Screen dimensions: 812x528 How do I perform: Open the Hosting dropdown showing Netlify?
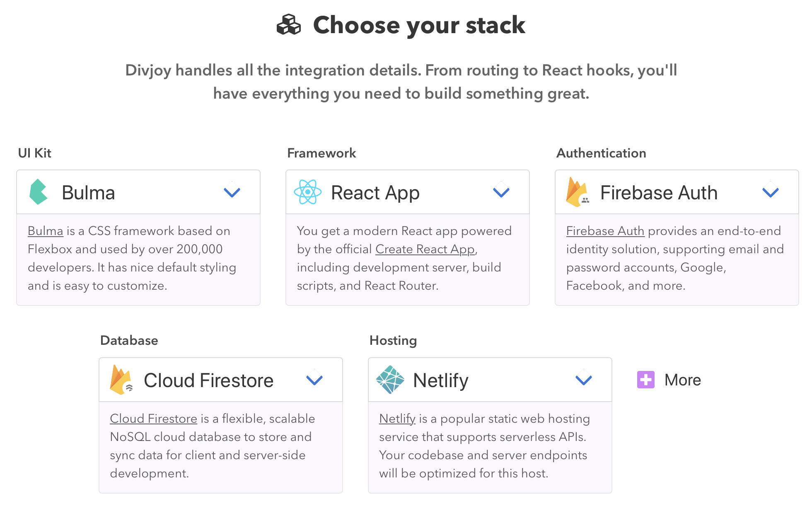[583, 380]
